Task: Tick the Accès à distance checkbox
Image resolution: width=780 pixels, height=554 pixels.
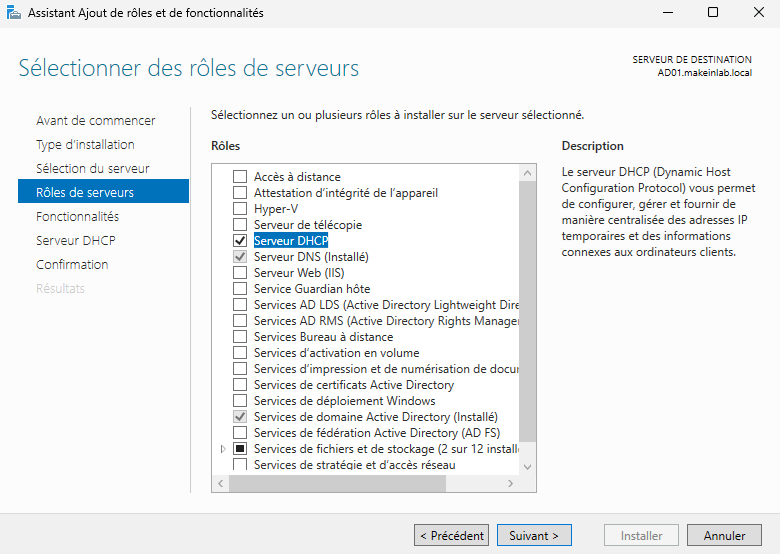Action: tap(240, 177)
